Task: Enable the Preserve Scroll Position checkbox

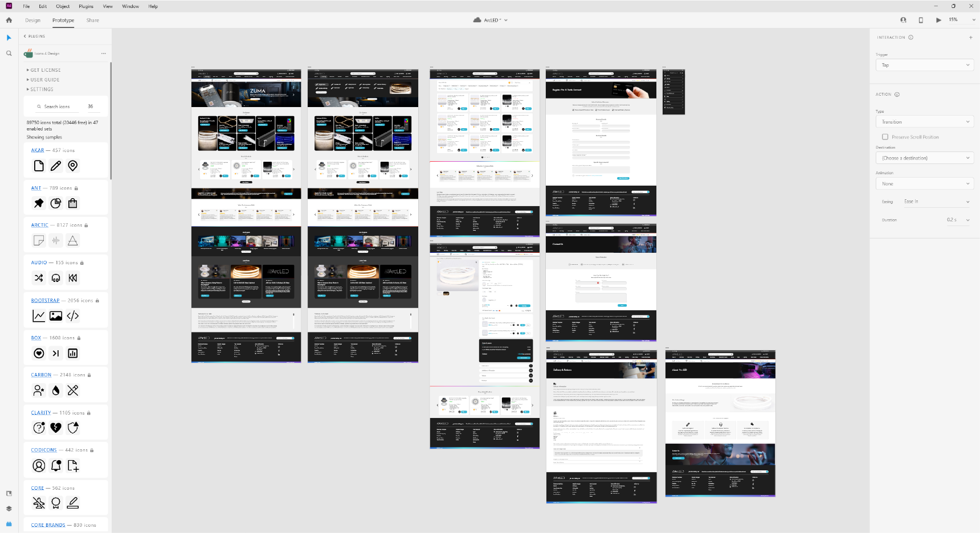Action: pyautogui.click(x=885, y=137)
